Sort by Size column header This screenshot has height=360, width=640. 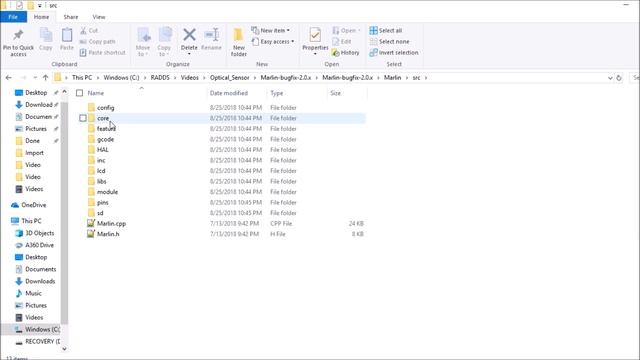(347, 93)
